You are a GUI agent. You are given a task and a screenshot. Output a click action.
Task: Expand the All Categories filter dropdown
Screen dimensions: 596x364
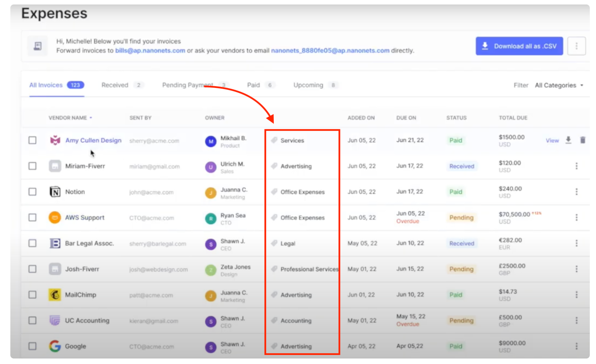click(x=559, y=85)
